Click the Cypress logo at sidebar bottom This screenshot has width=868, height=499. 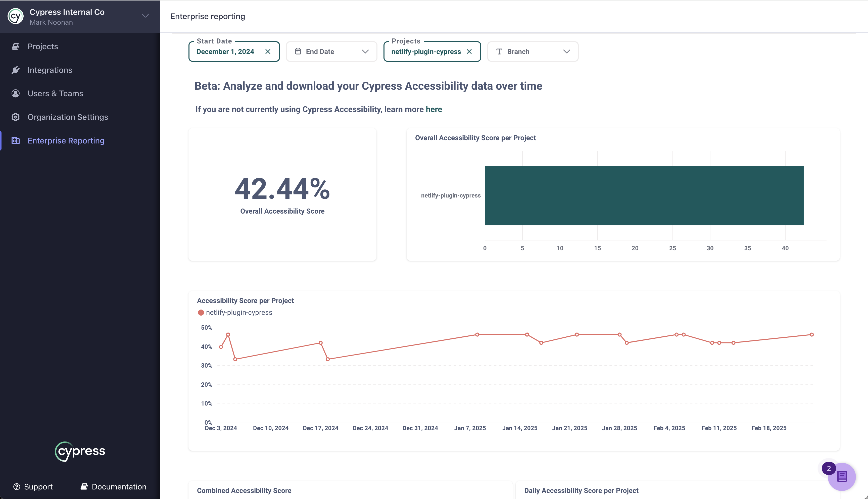80,451
